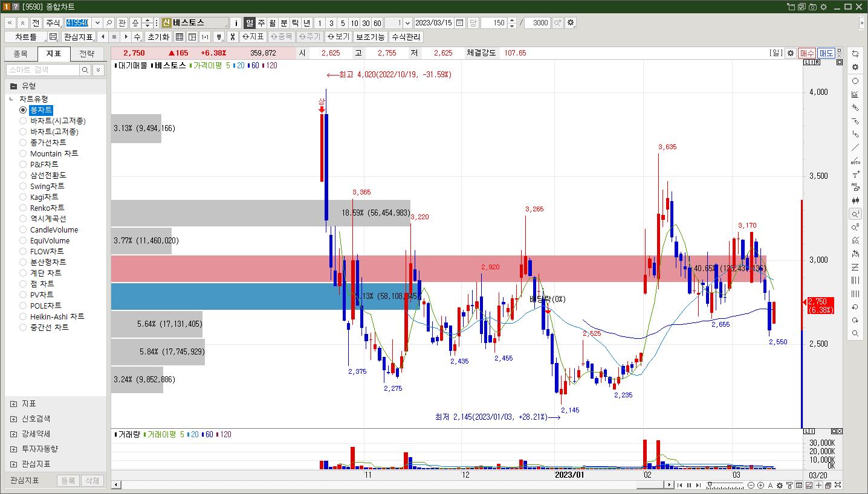Viewport: 868px width, 494px height.
Task: Click the redo icon in right toolbar
Action: click(x=855, y=320)
